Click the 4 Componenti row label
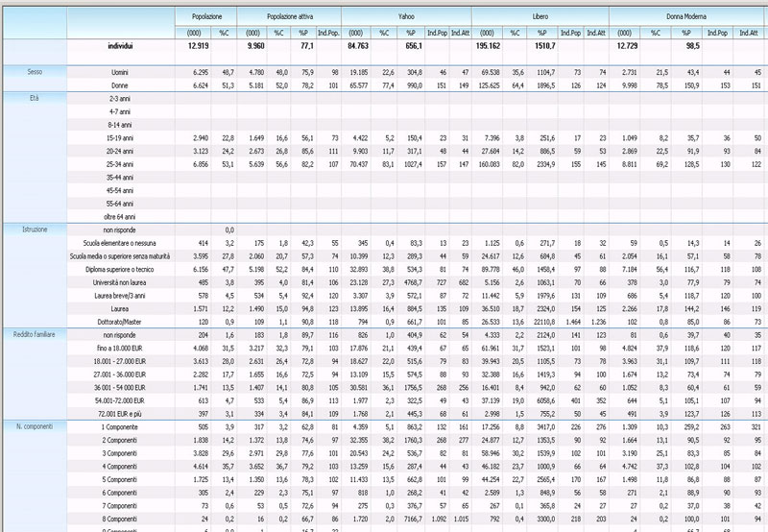The image size is (768, 532). [138, 464]
